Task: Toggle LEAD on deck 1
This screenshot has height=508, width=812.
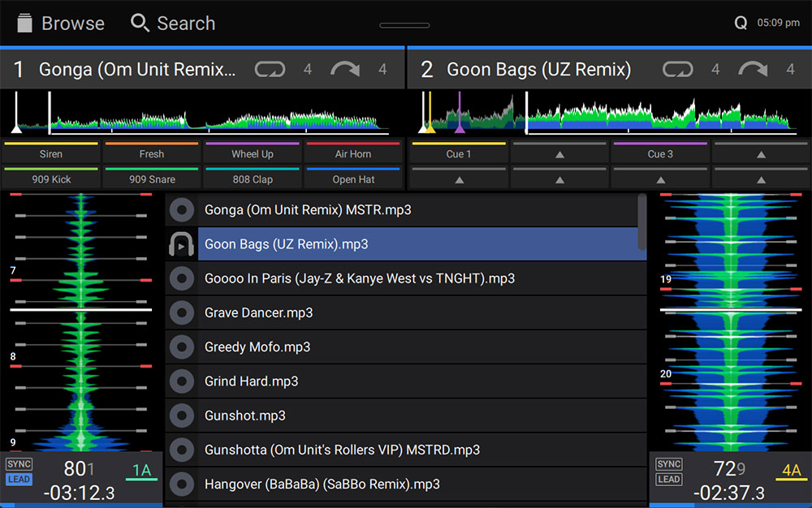Action: pos(19,479)
